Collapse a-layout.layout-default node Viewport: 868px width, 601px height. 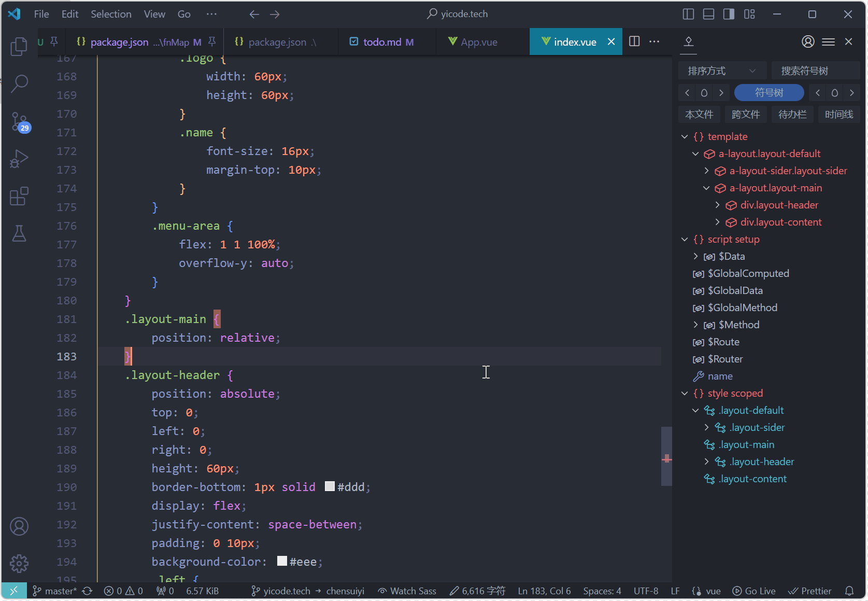tap(695, 154)
